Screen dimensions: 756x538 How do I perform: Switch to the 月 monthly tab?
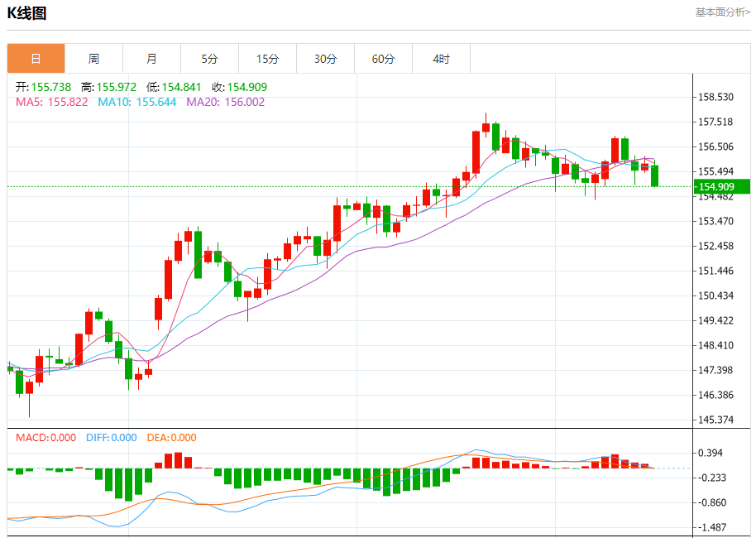(151, 59)
